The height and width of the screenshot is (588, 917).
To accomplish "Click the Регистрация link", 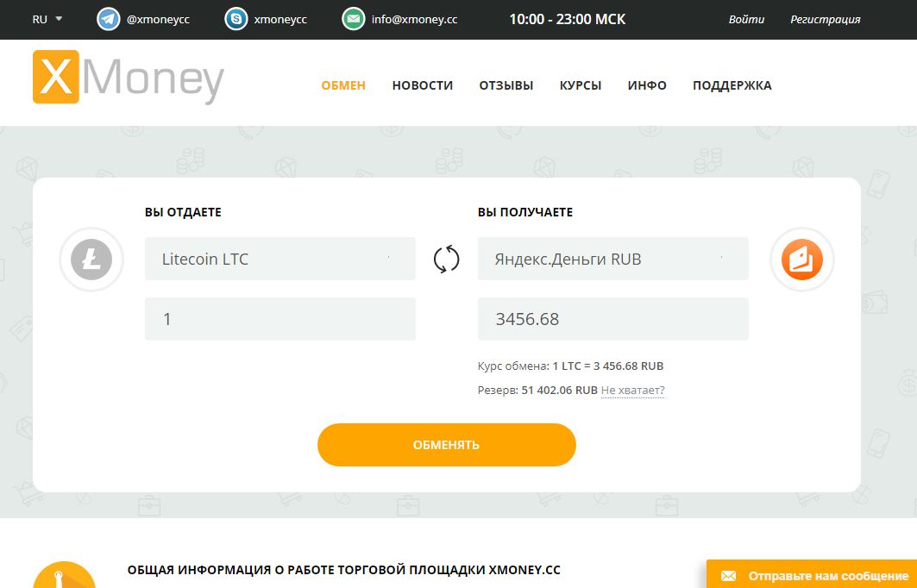I will (x=826, y=19).
